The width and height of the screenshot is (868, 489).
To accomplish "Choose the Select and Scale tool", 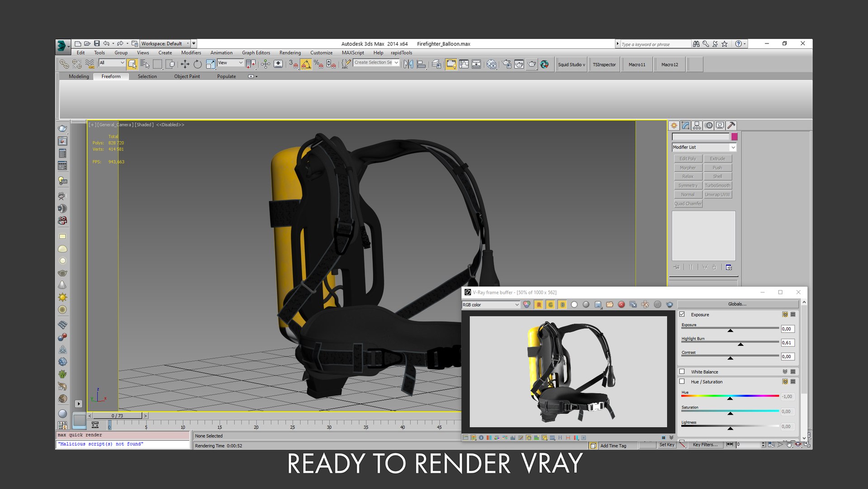I will click(x=210, y=64).
